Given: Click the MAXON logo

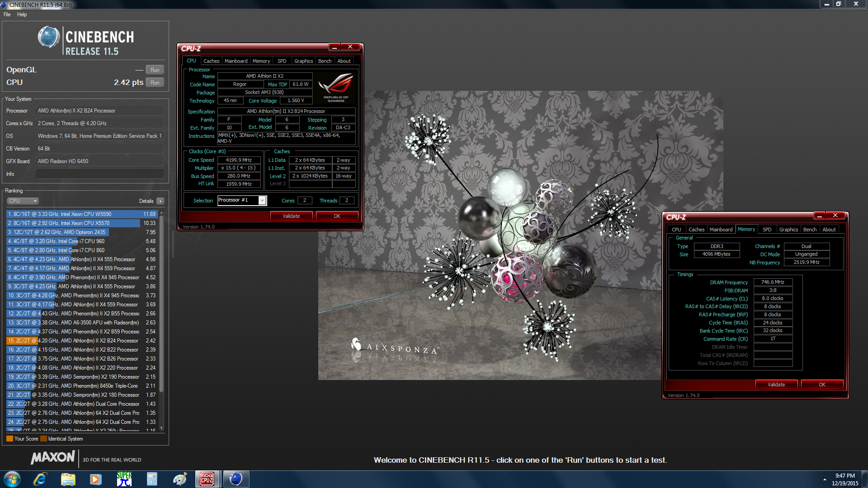Looking at the screenshot, I should [53, 458].
